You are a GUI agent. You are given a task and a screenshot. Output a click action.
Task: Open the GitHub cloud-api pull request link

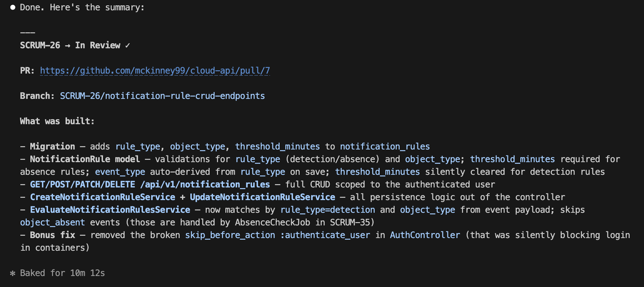click(155, 71)
